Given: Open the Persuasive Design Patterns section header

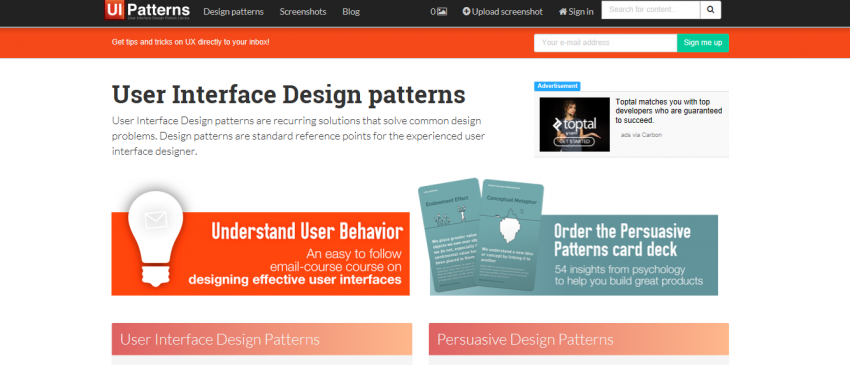Looking at the screenshot, I should 579,340.
